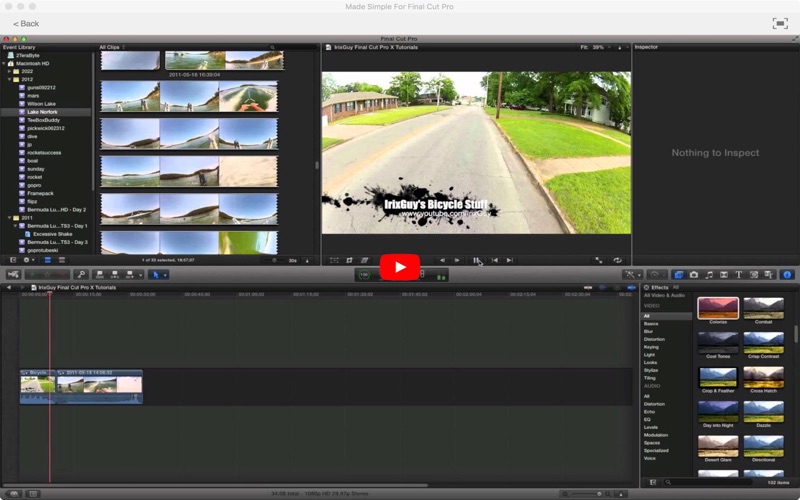Enter full screen playback in viewer
This screenshot has height=500, width=800.
pyautogui.click(x=599, y=260)
